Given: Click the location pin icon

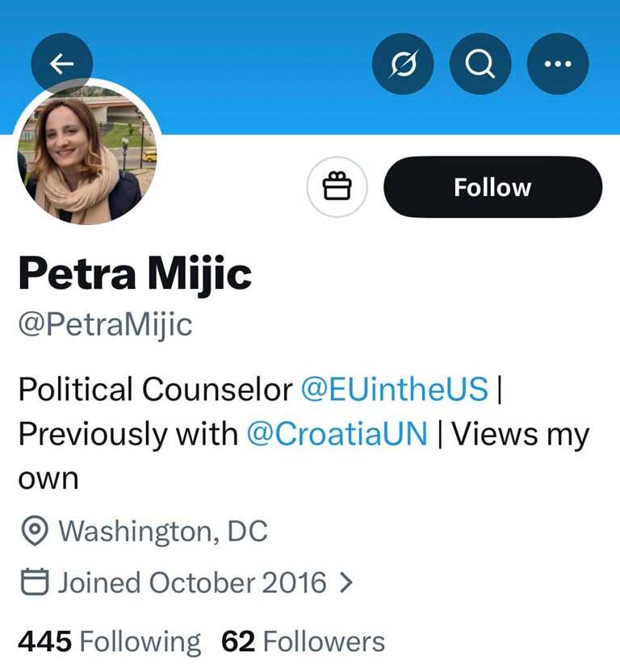Looking at the screenshot, I should [33, 531].
